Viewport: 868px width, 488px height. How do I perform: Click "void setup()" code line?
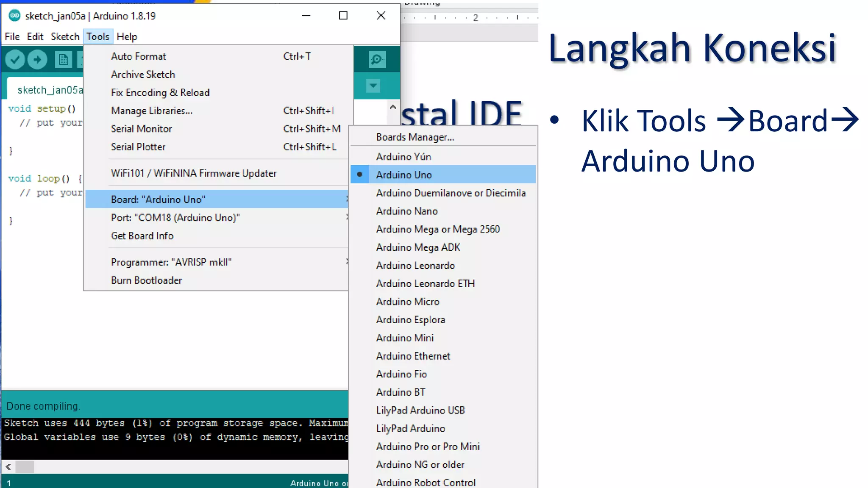coord(42,108)
